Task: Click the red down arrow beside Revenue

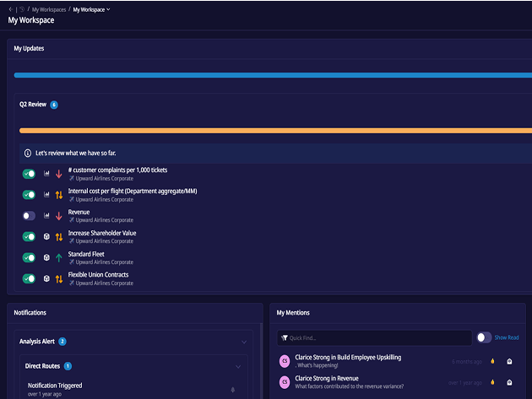Action: (59, 216)
